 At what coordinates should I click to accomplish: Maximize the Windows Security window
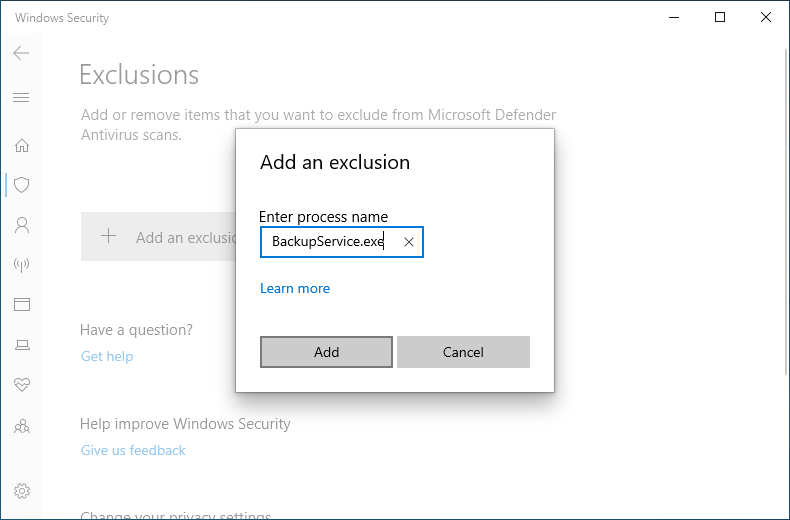(720, 17)
